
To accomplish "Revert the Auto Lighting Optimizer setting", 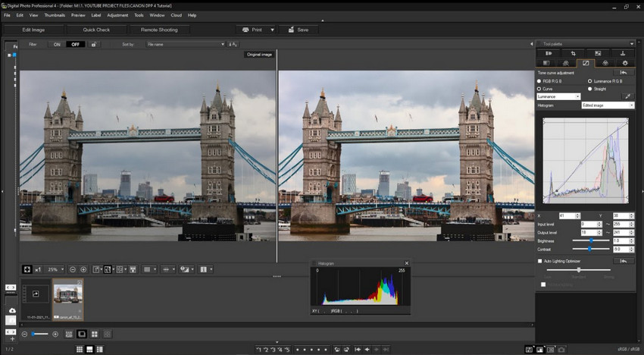I will [623, 261].
